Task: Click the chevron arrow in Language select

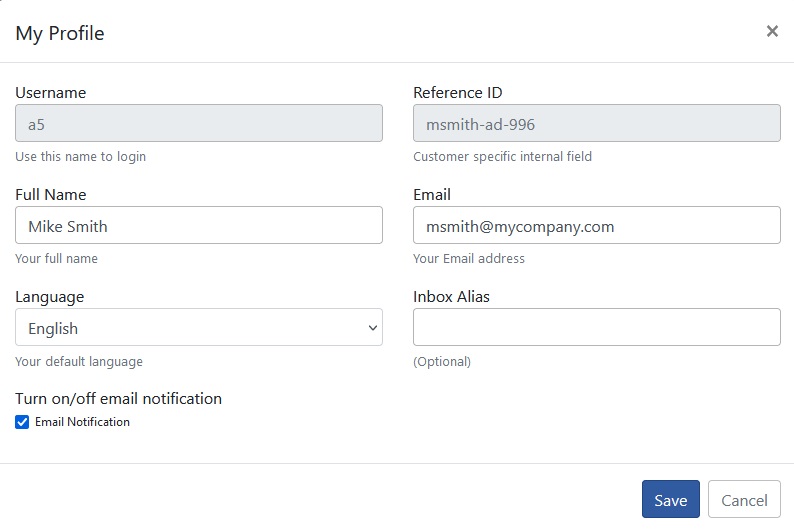Action: tap(373, 328)
